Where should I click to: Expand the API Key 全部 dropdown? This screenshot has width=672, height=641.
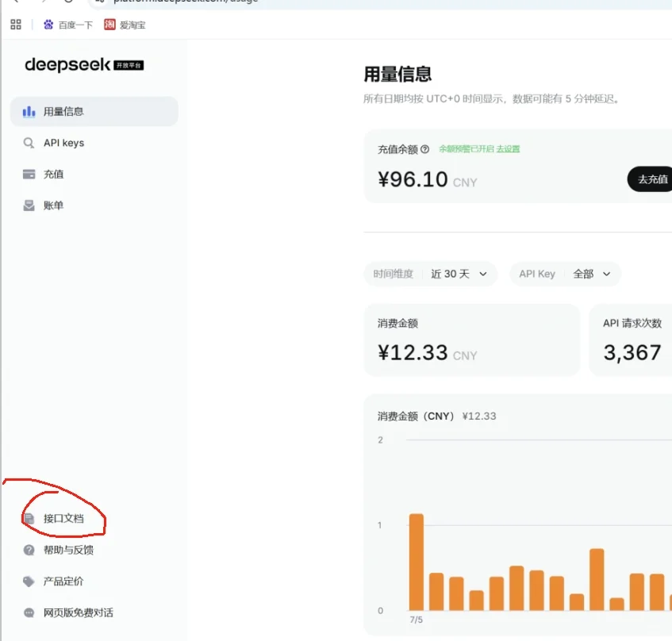[565, 274]
